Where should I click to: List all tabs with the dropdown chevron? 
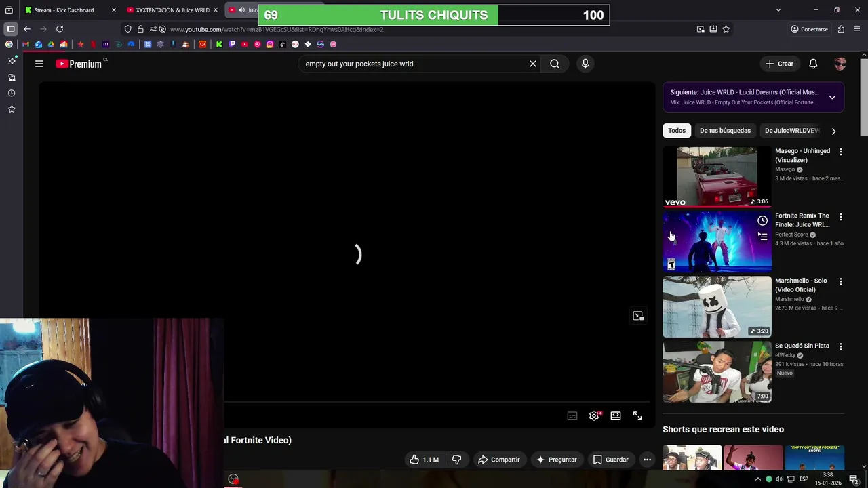tap(778, 10)
